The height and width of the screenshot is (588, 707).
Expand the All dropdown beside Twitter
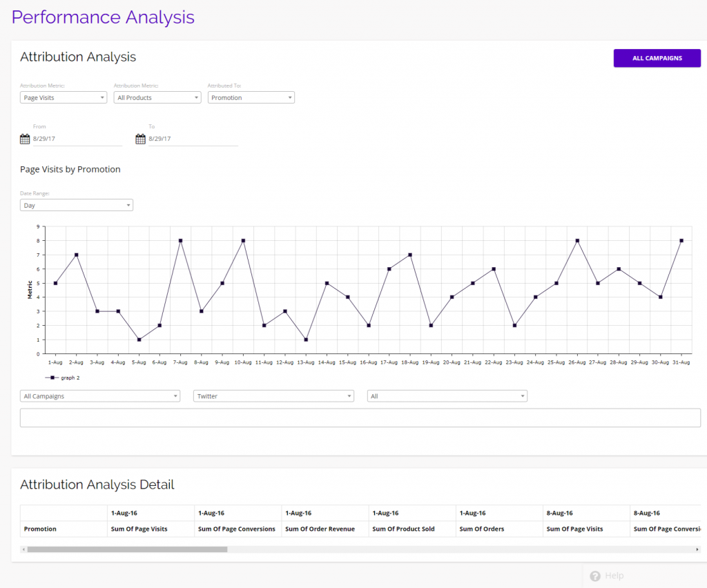[x=447, y=395]
